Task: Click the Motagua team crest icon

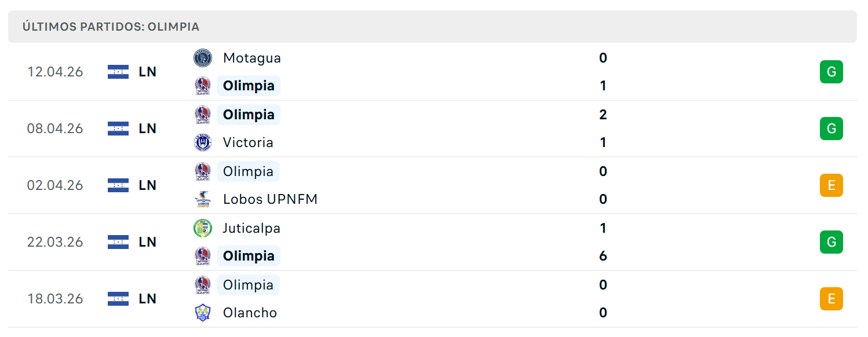Action: 203,58
